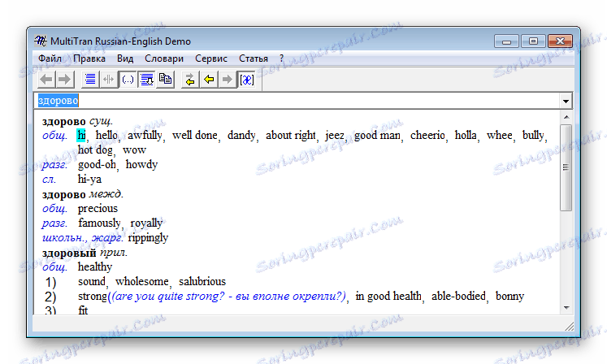The image size is (607, 364).
Task: Click the copy pages icon
Action: [165, 80]
